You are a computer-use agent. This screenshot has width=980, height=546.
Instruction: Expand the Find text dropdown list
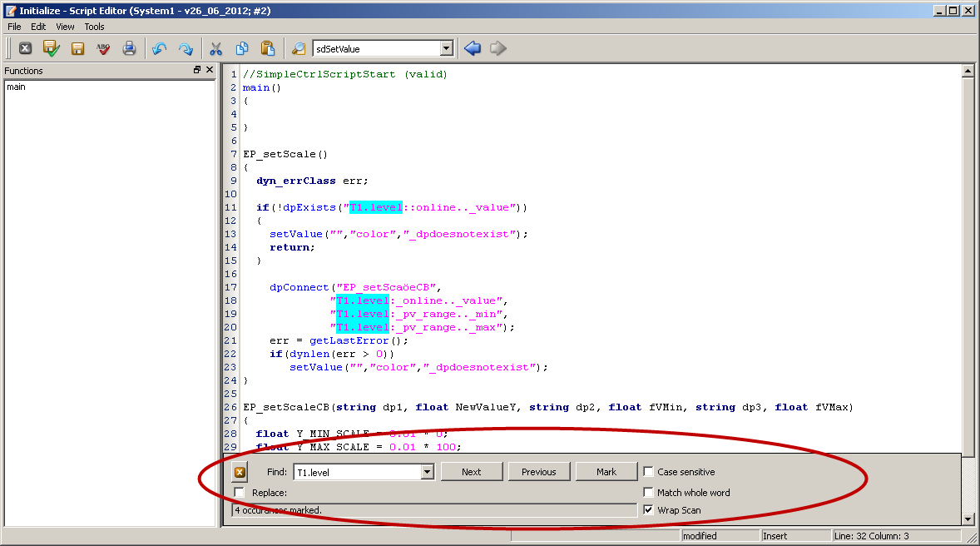click(x=427, y=472)
